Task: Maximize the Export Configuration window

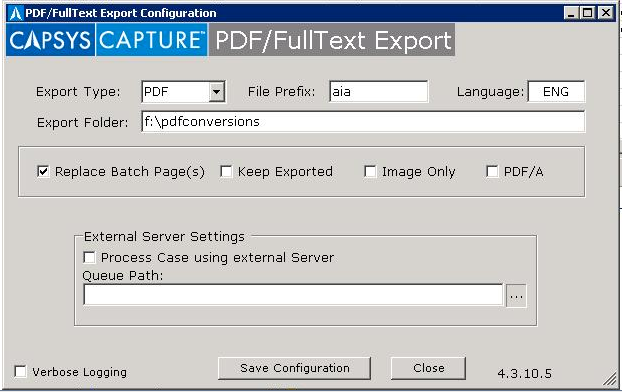Action: [x=587, y=13]
